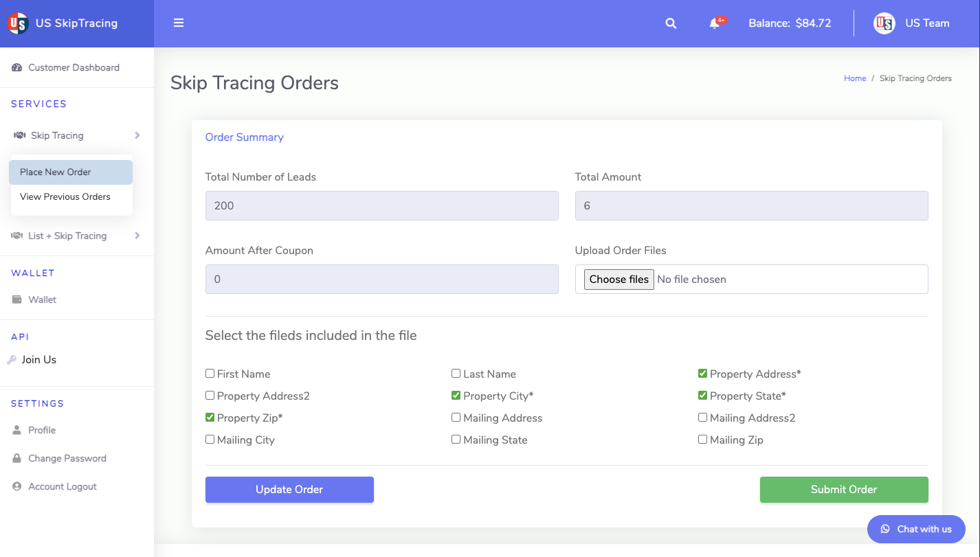Viewport: 980px width, 557px height.
Task: Tick the Mailing Zip checkbox
Action: click(x=702, y=440)
